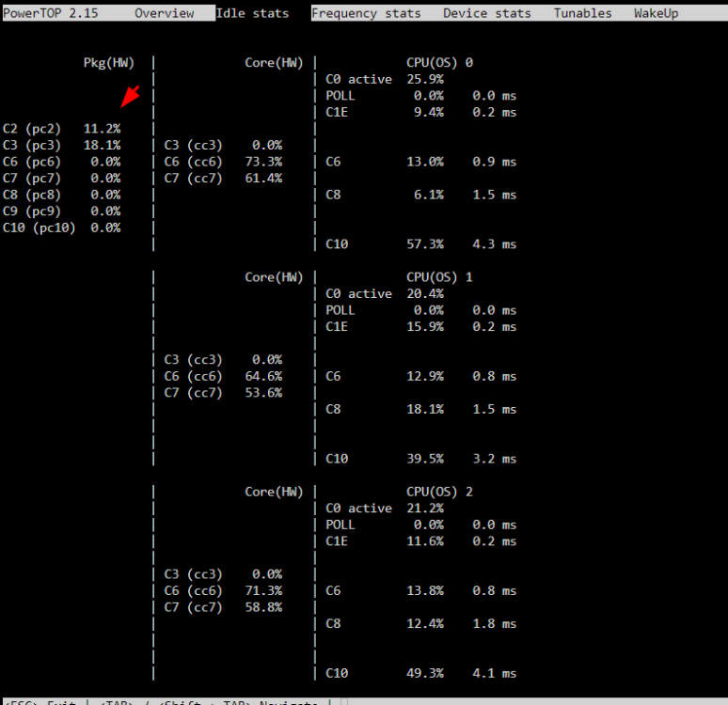This screenshot has height=705, width=728.
Task: Click the C6 duration 0.9 ms
Action: coord(495,162)
